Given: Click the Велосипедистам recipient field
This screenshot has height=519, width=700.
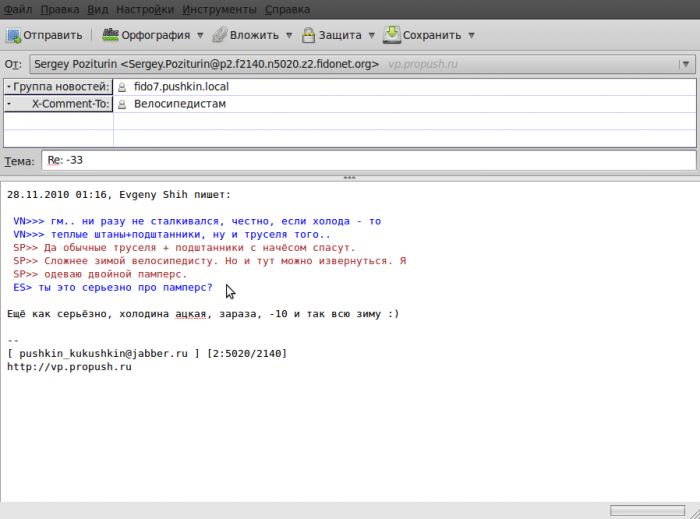Looking at the screenshot, I should 404,104.
